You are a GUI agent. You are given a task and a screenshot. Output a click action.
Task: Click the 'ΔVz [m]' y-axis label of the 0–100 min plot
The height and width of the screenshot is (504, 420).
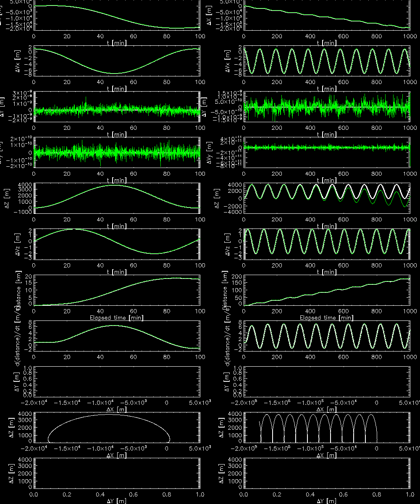tap(18, 245)
